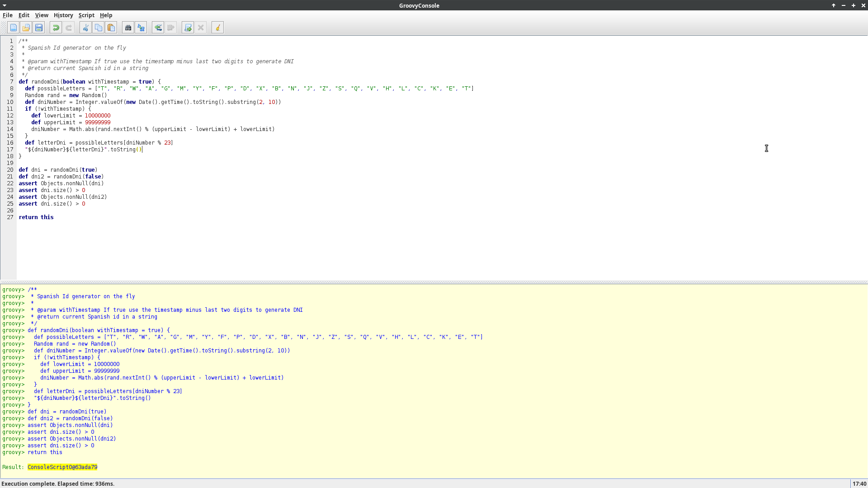Image resolution: width=868 pixels, height=488 pixels.
Task: Open the File menu
Action: tap(8, 15)
